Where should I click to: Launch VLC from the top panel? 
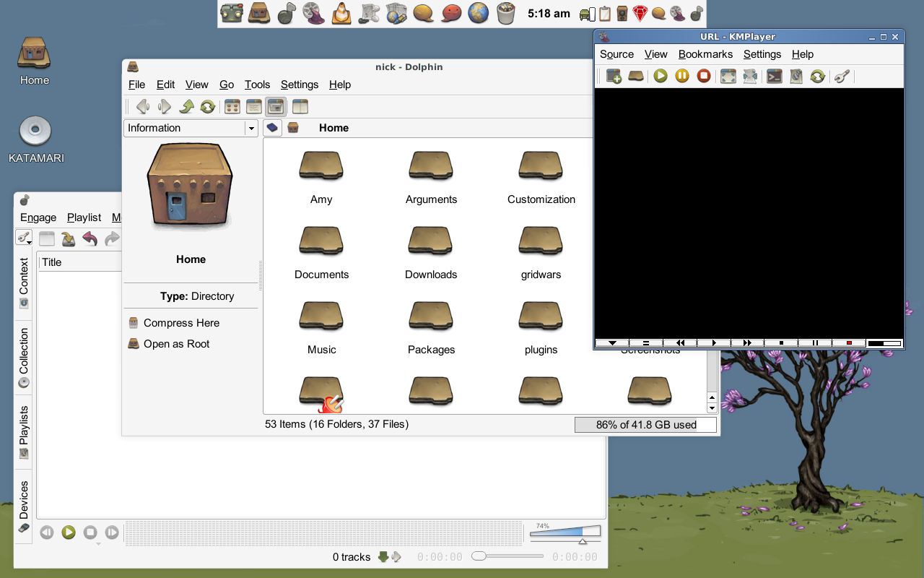(x=341, y=13)
